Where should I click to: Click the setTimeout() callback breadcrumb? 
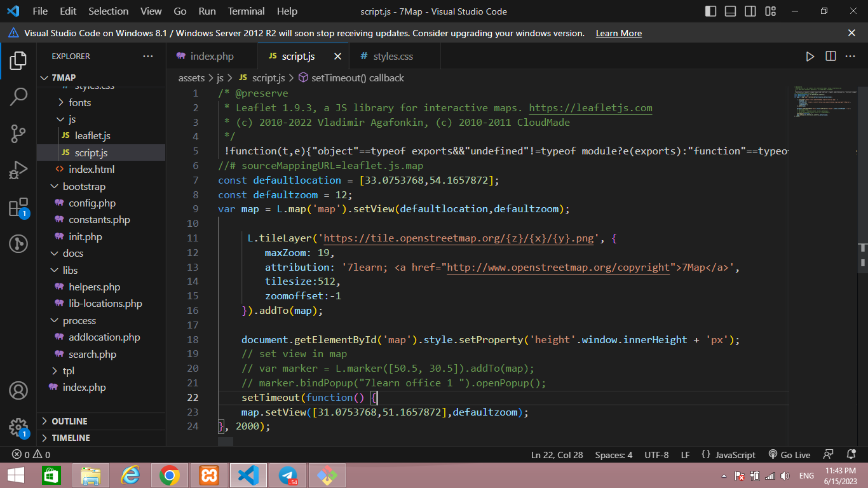pyautogui.click(x=358, y=78)
